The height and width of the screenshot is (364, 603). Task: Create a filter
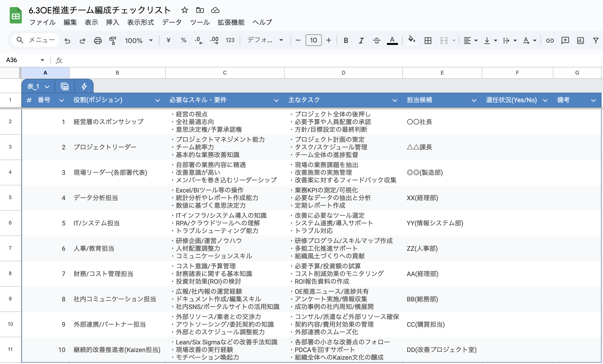[596, 40]
